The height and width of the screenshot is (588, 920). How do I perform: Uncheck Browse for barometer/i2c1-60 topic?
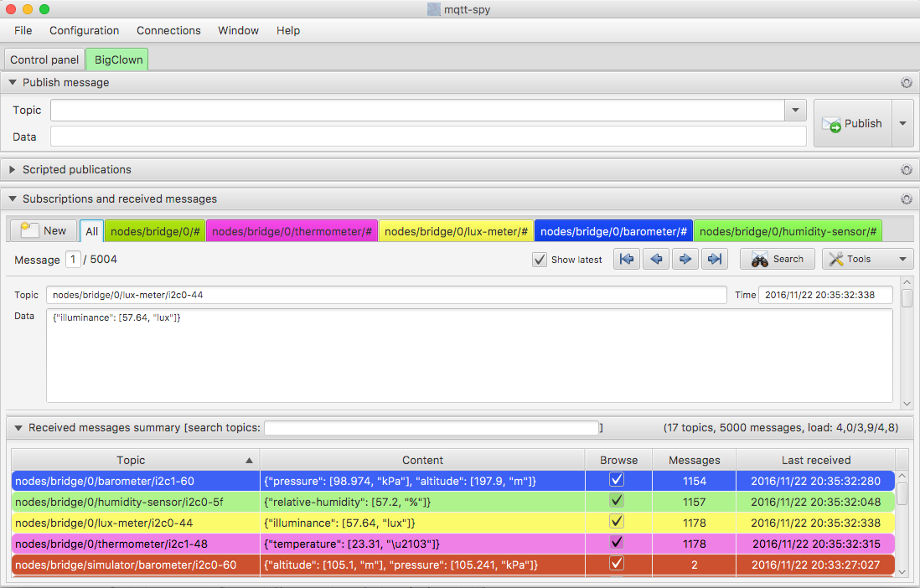617,480
